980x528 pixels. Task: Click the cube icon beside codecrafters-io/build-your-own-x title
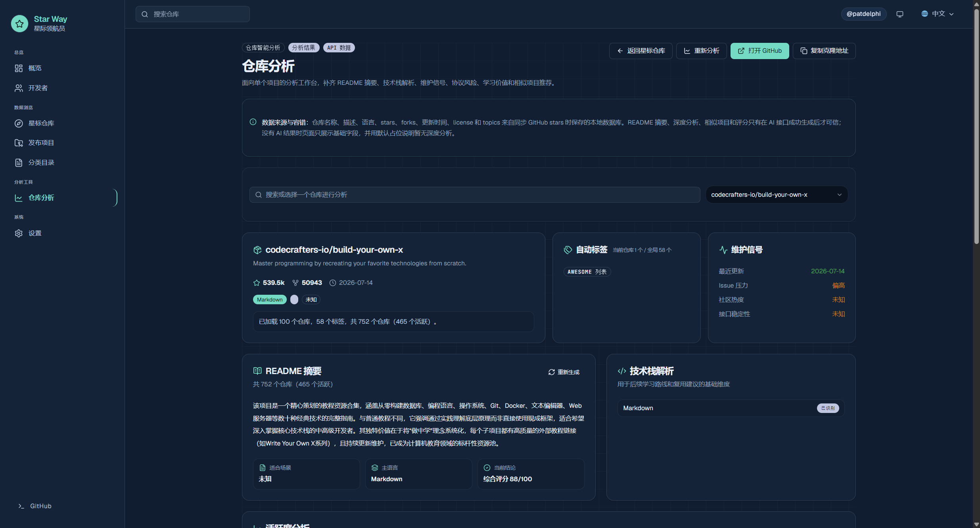257,250
